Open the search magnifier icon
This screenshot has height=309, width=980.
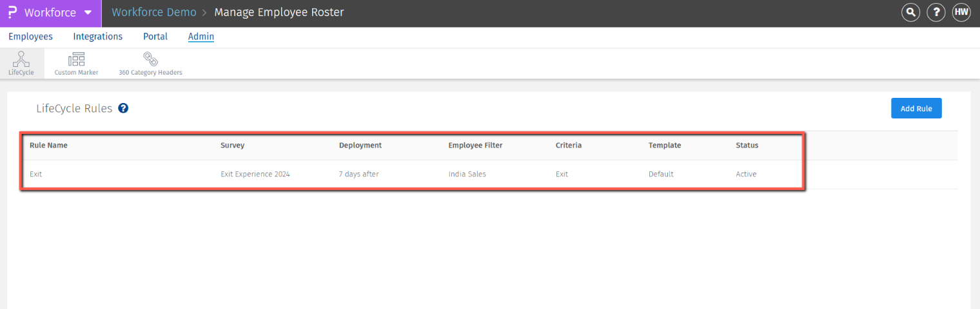point(910,12)
